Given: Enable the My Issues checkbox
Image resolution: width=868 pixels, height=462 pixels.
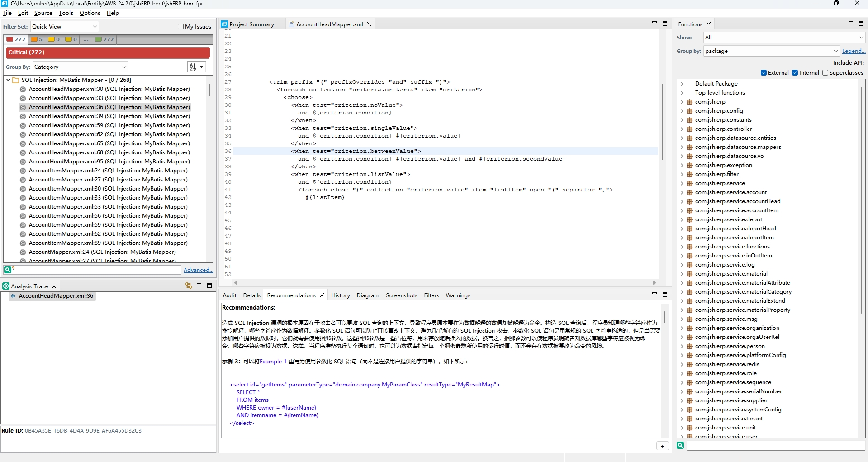Looking at the screenshot, I should pos(181,27).
